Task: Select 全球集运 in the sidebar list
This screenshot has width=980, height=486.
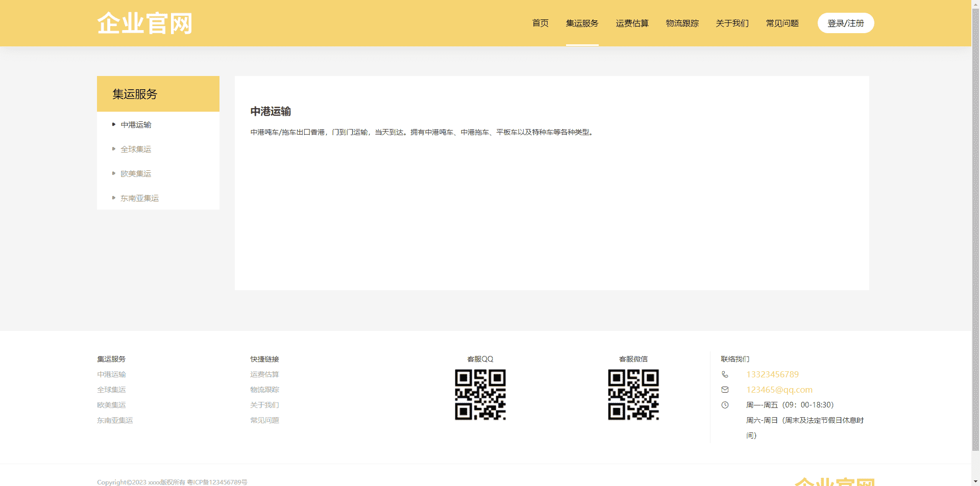Action: [136, 149]
